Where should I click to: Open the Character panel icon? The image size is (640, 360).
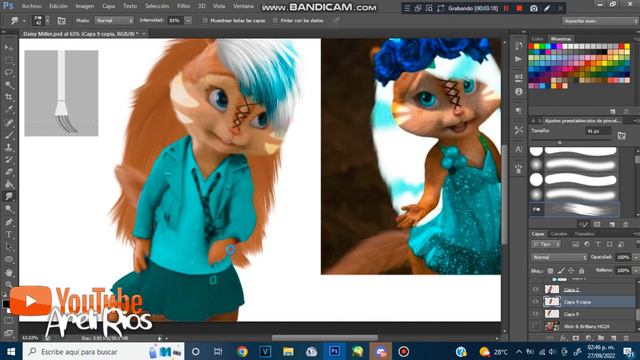(x=519, y=149)
